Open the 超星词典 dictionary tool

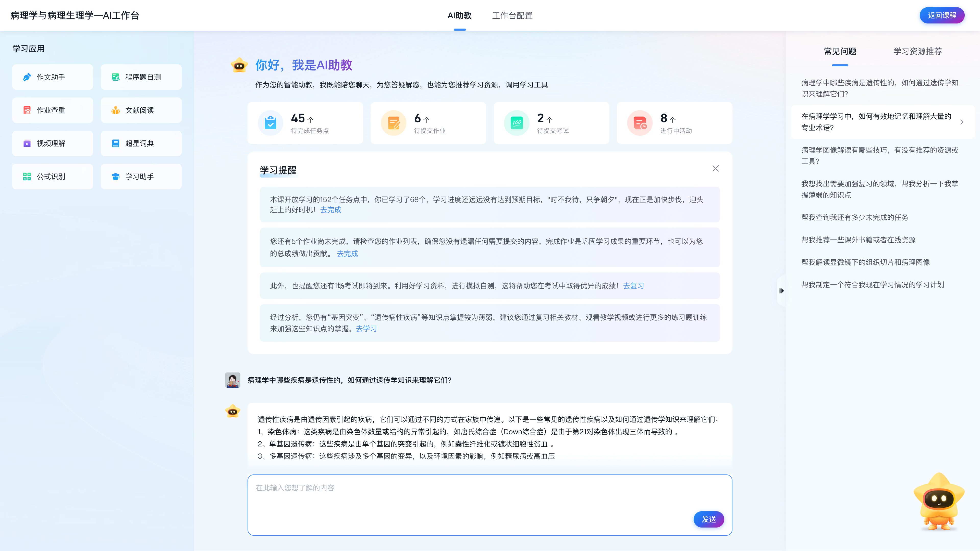(141, 143)
